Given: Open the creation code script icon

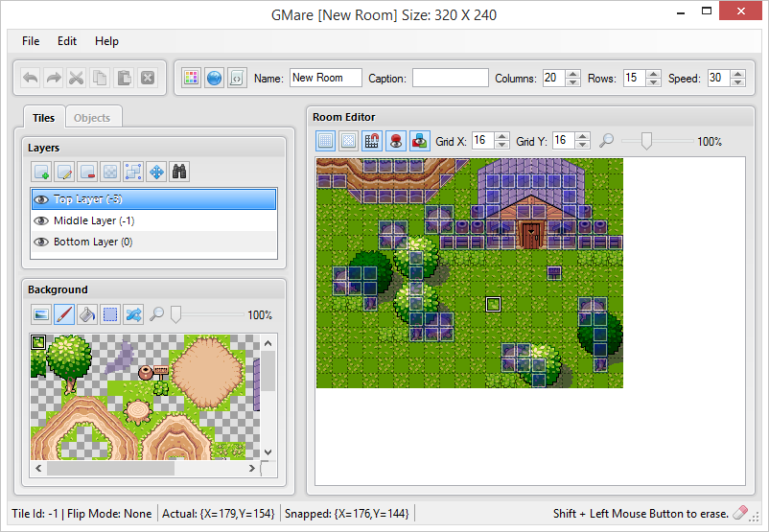Looking at the screenshot, I should [237, 78].
